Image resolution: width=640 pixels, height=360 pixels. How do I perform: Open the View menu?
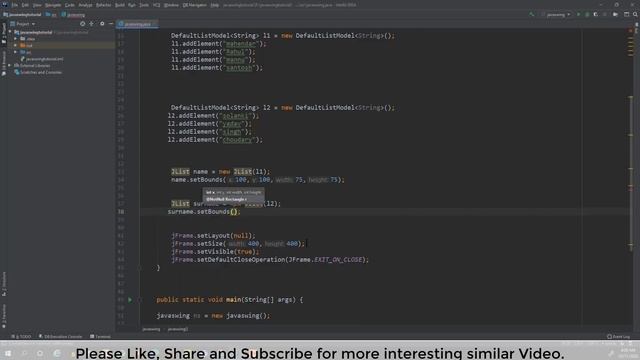pos(37,5)
